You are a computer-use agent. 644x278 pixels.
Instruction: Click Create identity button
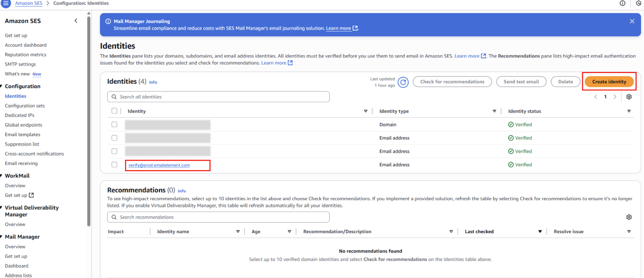click(609, 82)
